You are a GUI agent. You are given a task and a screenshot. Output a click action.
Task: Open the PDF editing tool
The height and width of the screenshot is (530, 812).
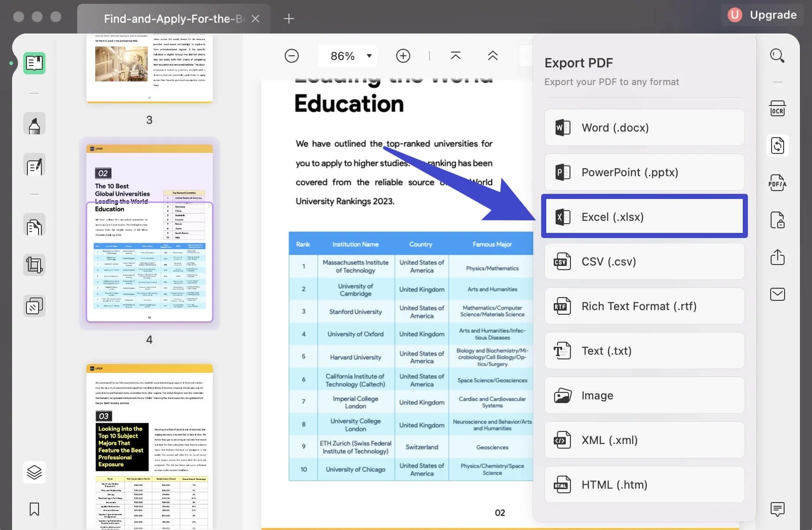(x=34, y=165)
